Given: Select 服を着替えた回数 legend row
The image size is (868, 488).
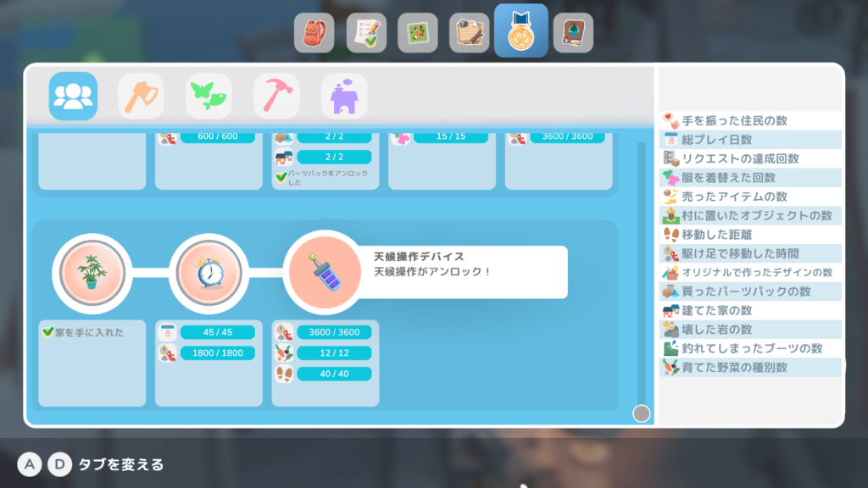Looking at the screenshot, I should tap(751, 178).
